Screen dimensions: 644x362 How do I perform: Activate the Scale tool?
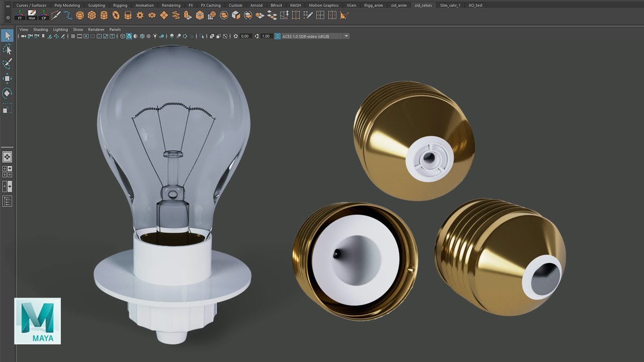click(7, 108)
